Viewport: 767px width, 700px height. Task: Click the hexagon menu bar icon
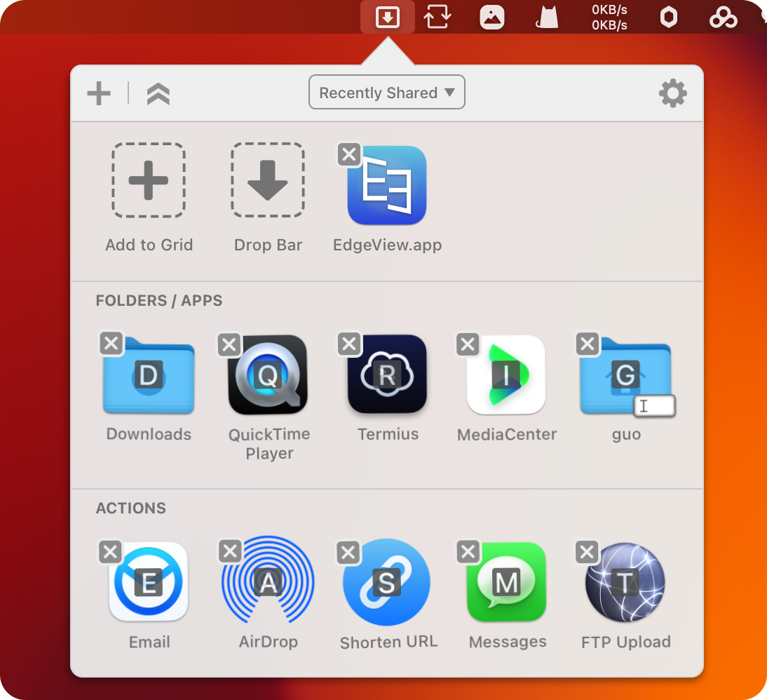[x=669, y=18]
